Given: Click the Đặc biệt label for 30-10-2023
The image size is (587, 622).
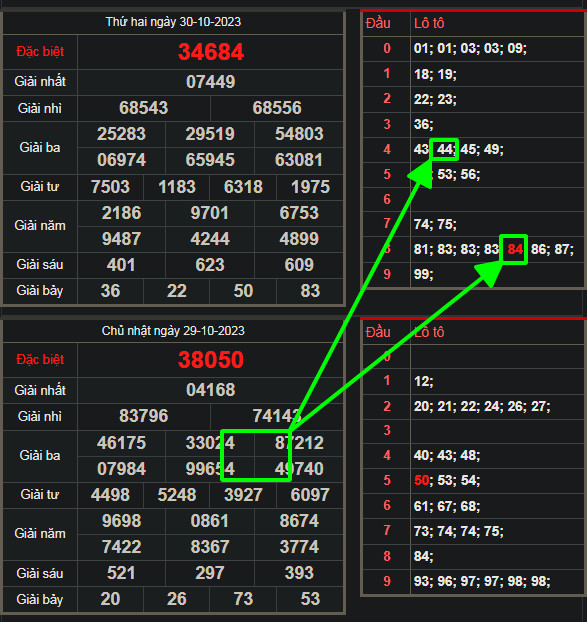Looking at the screenshot, I should click(40, 52).
